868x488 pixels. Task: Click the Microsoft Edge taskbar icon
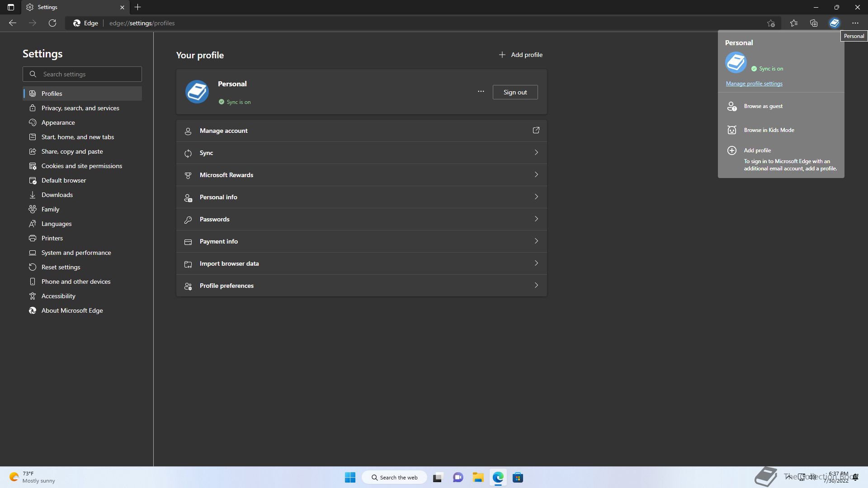(x=498, y=478)
